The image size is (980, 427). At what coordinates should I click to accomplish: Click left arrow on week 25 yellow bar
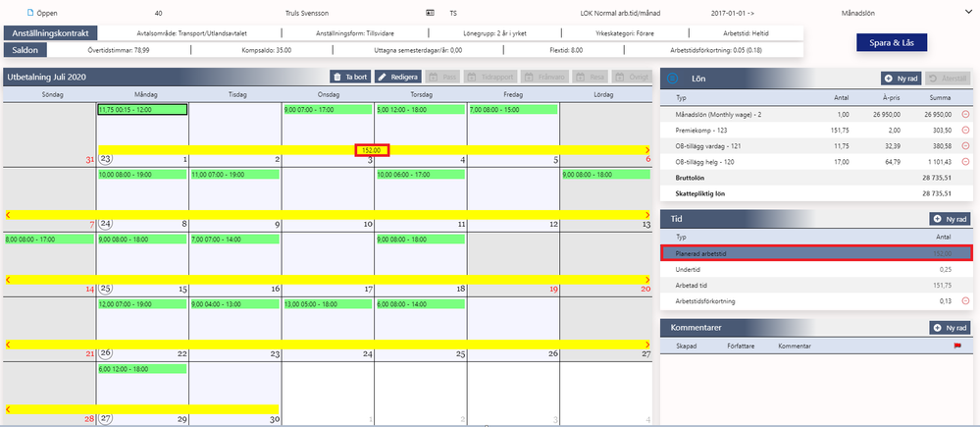8,280
